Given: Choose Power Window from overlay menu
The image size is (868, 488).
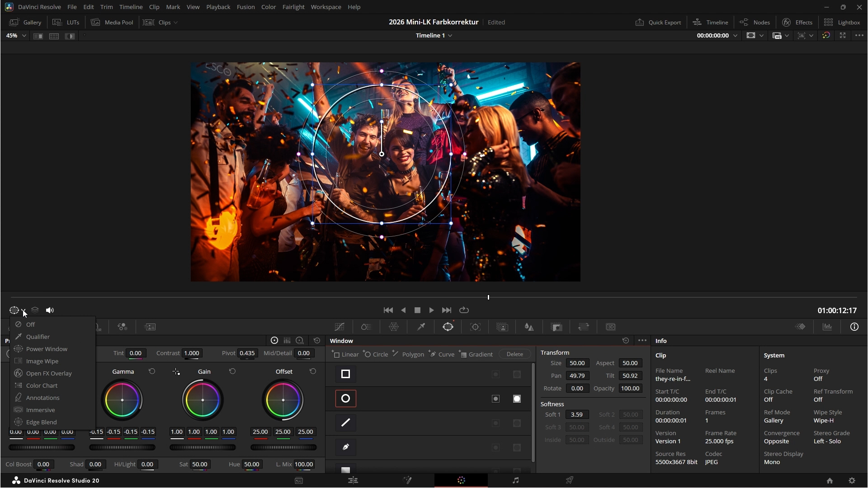Looking at the screenshot, I should [x=47, y=349].
